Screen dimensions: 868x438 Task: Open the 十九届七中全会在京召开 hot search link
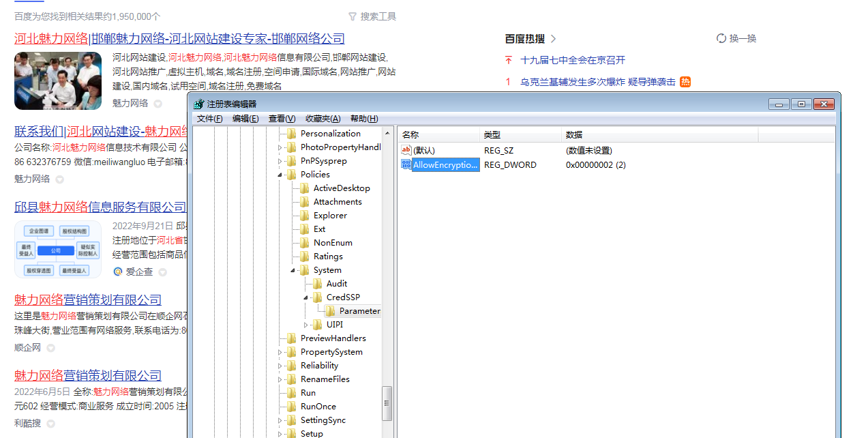click(572, 60)
